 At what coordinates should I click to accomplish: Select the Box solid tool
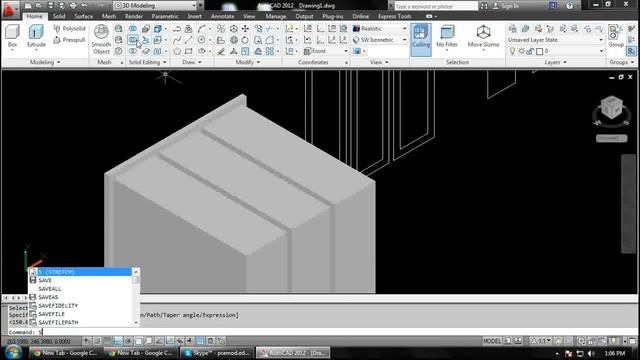(12, 36)
